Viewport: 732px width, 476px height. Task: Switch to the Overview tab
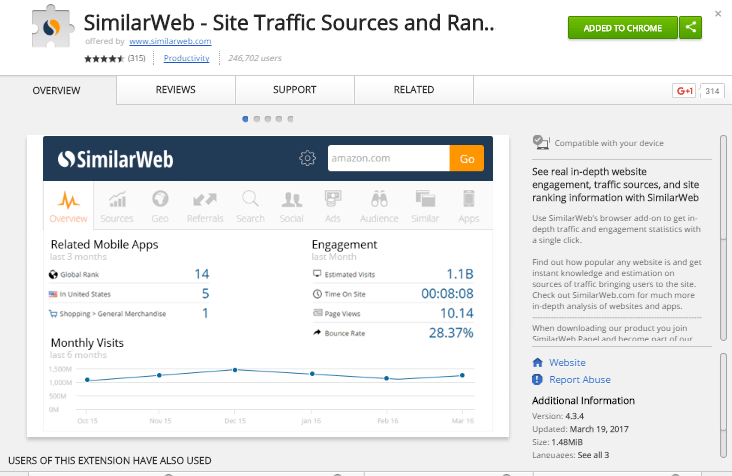pos(56,91)
